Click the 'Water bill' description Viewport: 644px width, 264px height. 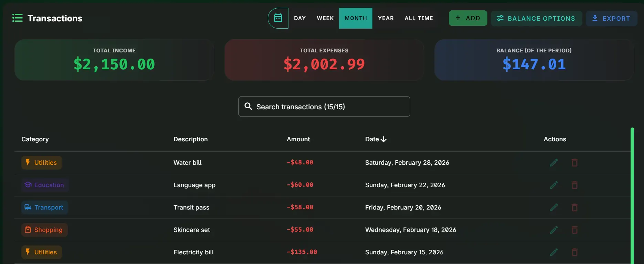(x=188, y=163)
